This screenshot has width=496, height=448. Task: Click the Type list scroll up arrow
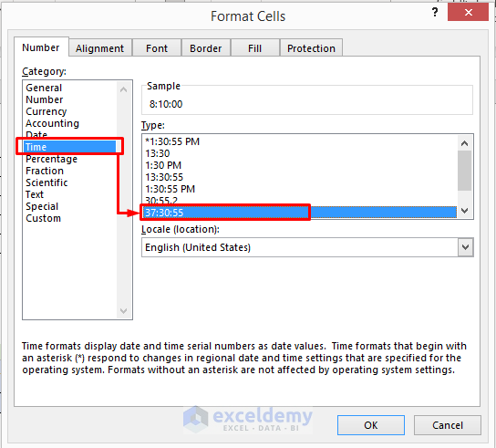click(x=464, y=143)
